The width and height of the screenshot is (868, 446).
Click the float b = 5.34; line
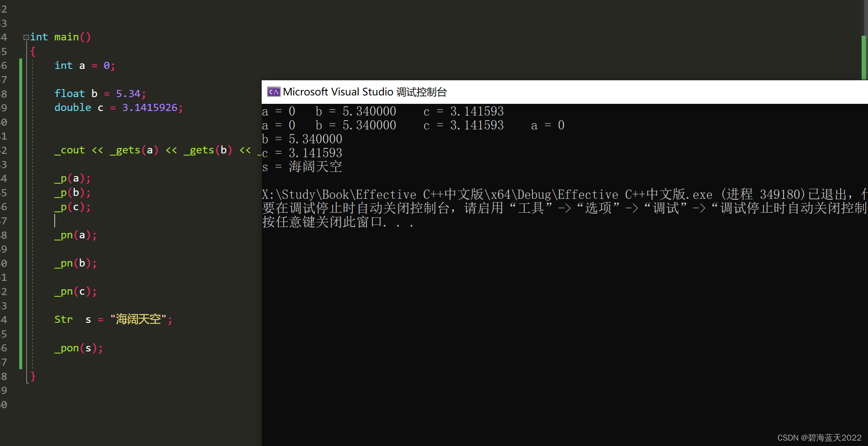coord(100,93)
